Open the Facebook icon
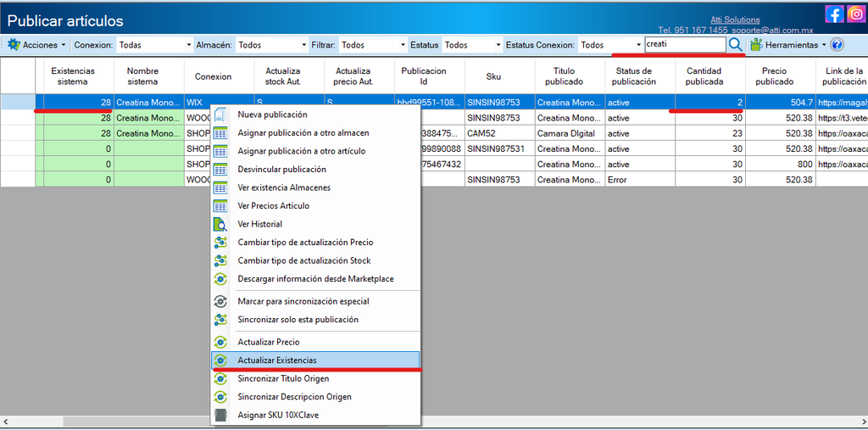 tap(834, 14)
